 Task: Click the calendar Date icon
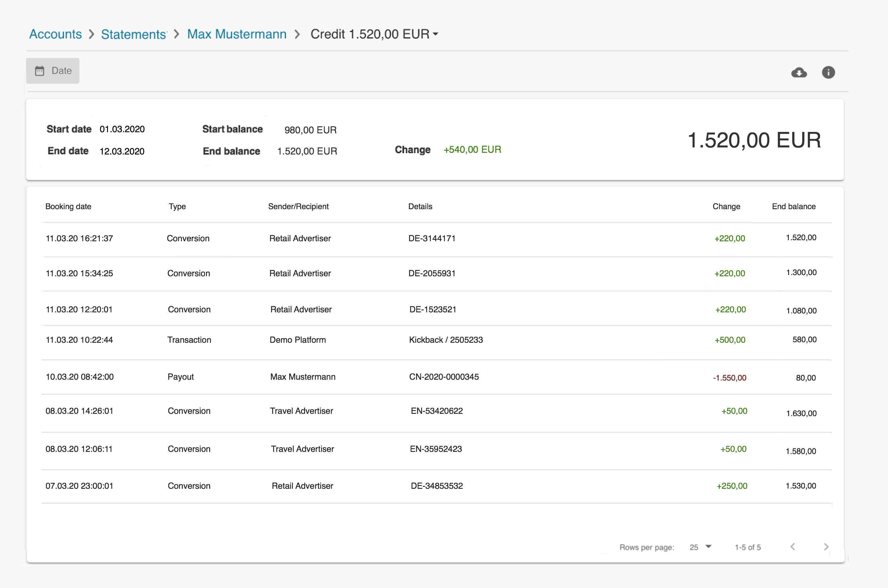[x=40, y=71]
